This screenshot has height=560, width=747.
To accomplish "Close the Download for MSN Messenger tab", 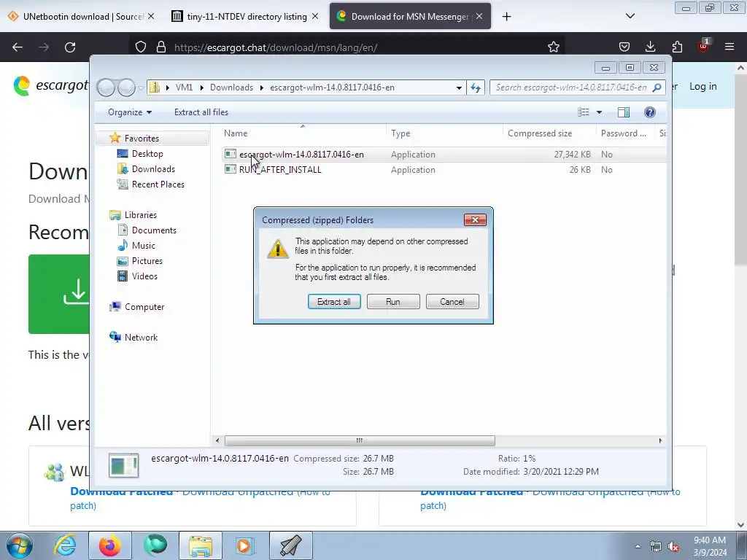I will click(479, 16).
